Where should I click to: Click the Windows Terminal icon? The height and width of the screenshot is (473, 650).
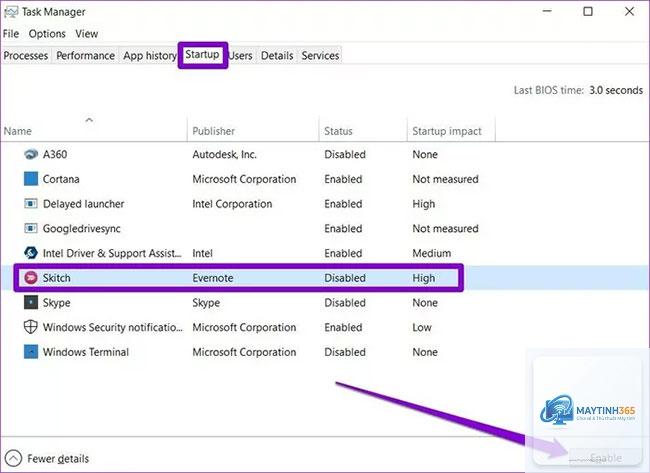point(31,352)
